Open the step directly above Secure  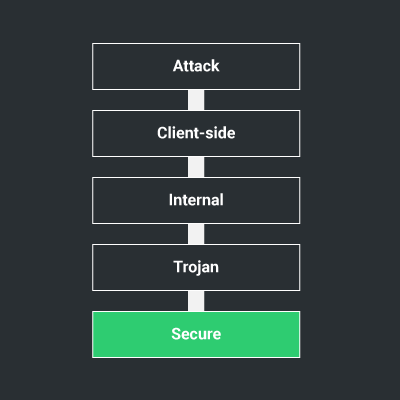pyautogui.click(x=196, y=267)
